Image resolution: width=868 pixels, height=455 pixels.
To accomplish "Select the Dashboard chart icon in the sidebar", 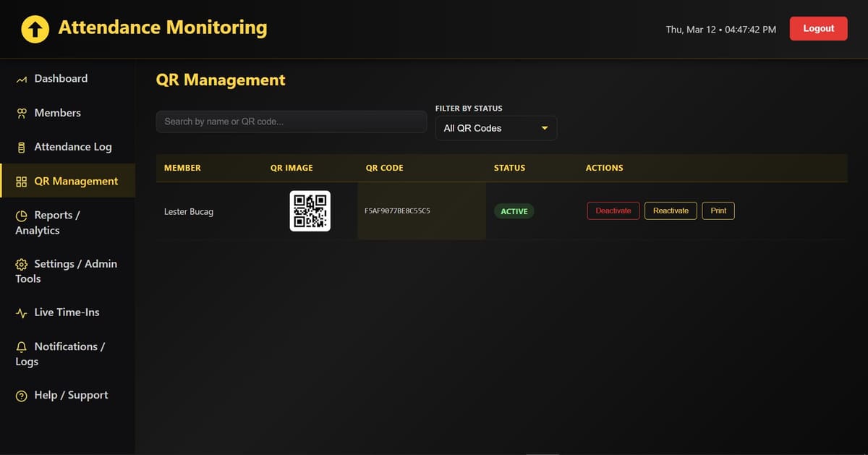I will click(22, 78).
